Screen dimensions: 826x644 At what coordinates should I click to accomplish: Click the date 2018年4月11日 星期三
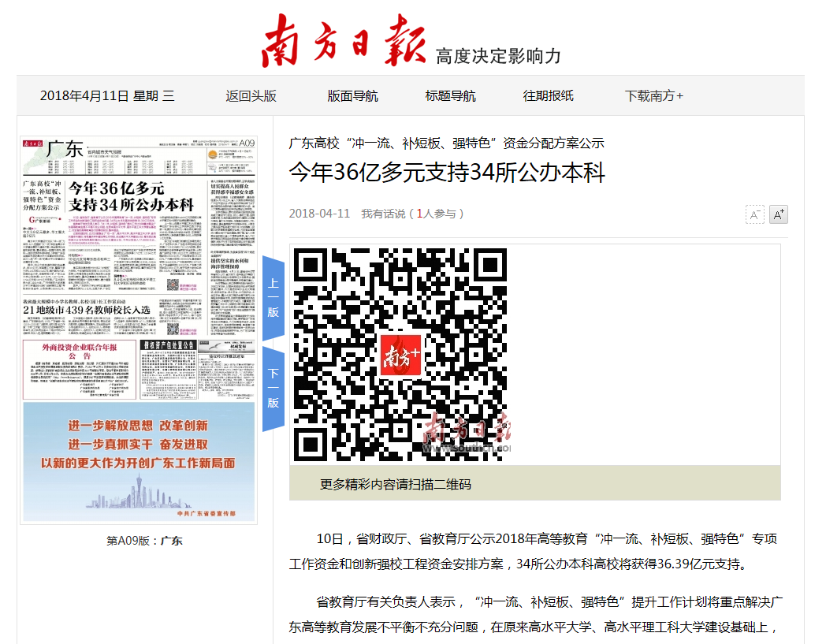tap(107, 96)
